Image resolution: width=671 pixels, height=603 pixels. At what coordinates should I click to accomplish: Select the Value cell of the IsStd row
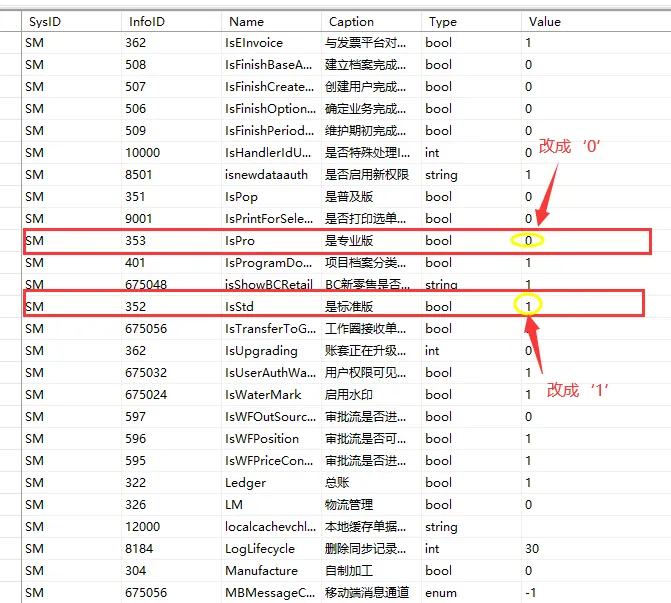(x=528, y=306)
